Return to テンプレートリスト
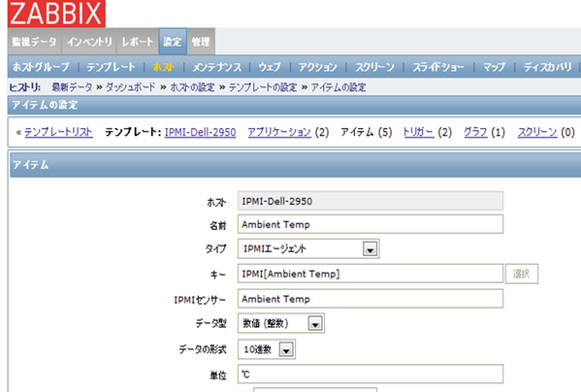 pos(58,132)
